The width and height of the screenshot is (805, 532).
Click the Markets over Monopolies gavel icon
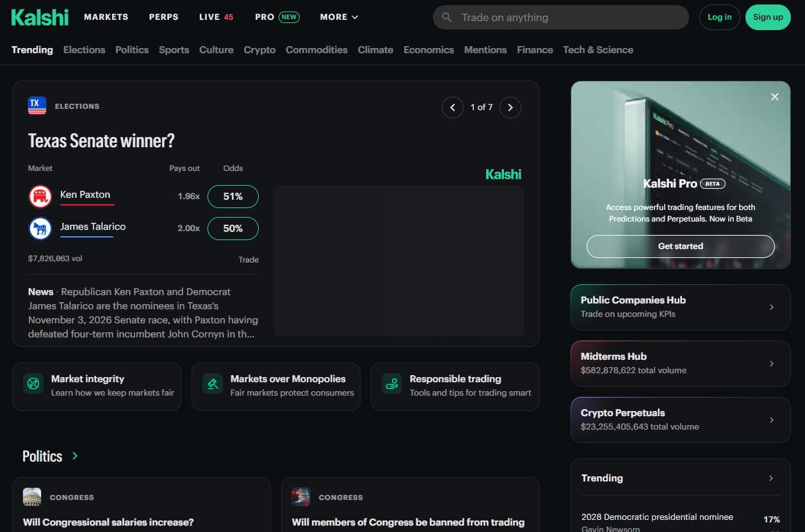coord(212,384)
